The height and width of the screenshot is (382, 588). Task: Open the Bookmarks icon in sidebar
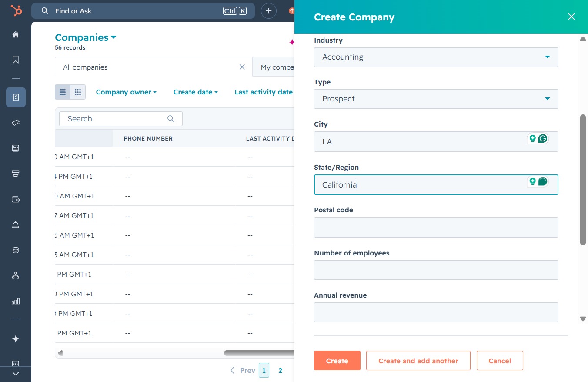[x=16, y=60]
